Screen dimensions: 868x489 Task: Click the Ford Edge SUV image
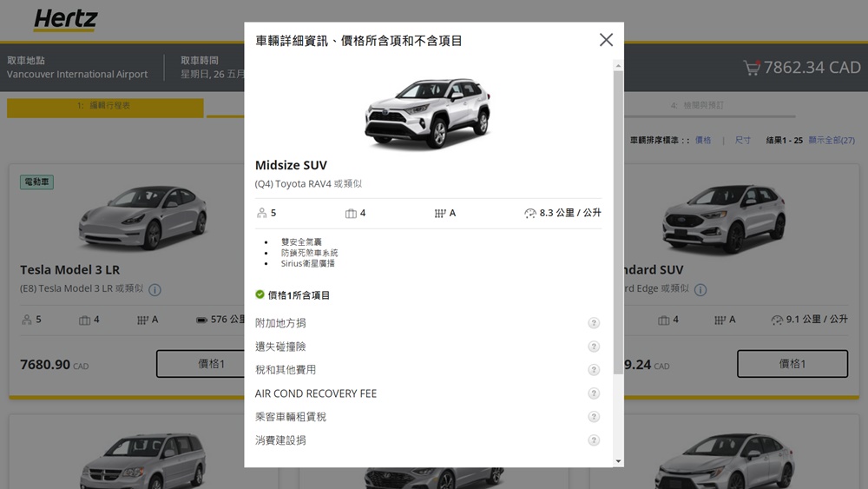(x=724, y=219)
